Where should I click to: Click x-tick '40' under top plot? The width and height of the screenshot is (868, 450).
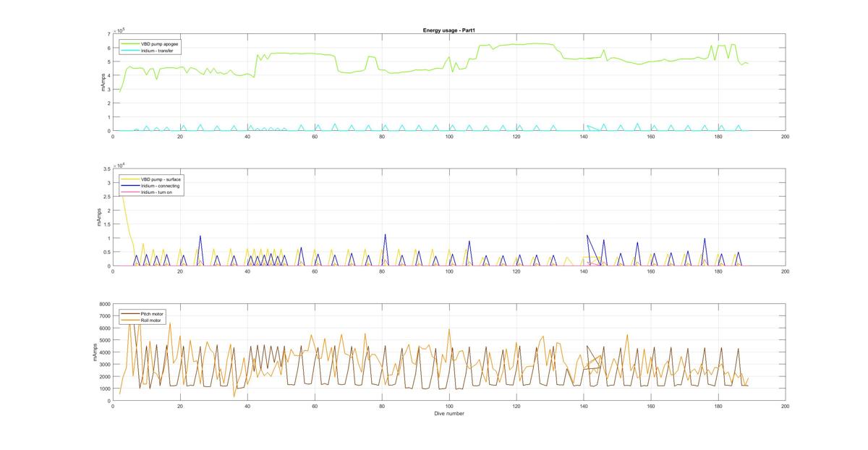tap(247, 136)
